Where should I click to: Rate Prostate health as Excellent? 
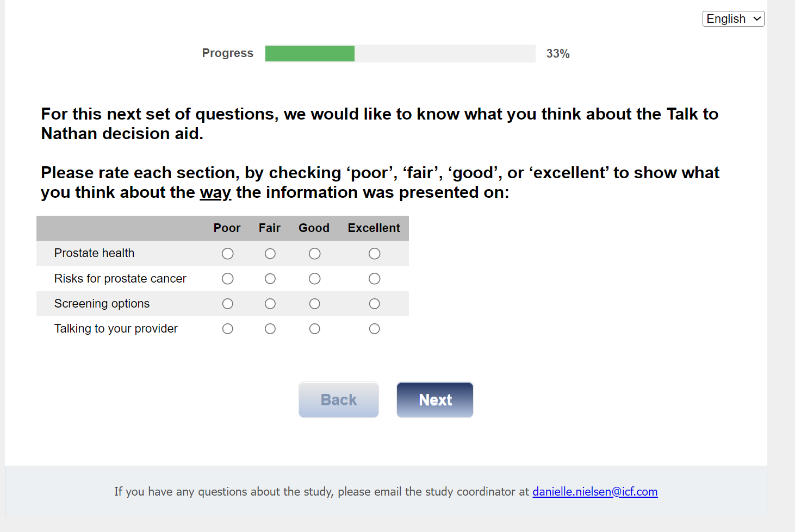click(375, 254)
